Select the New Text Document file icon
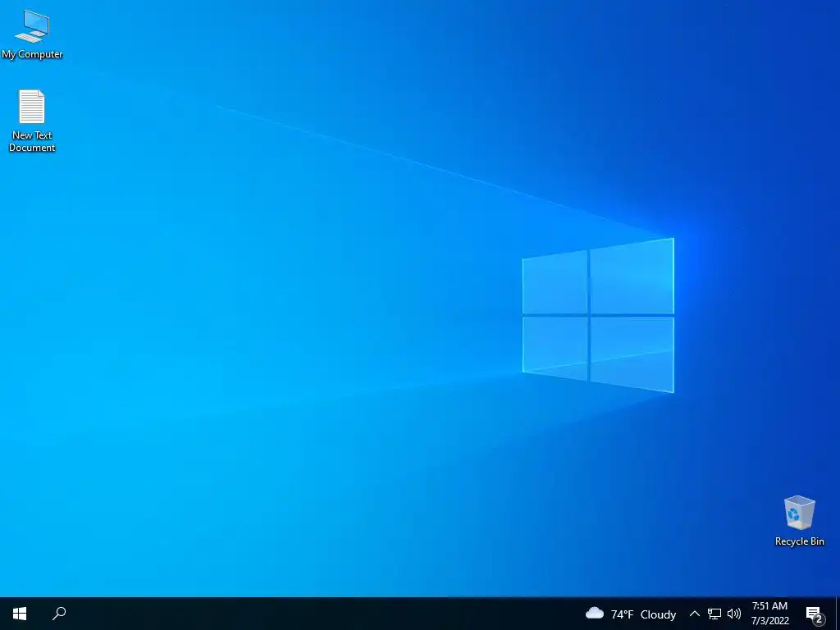The width and height of the screenshot is (840, 630). tap(32, 121)
